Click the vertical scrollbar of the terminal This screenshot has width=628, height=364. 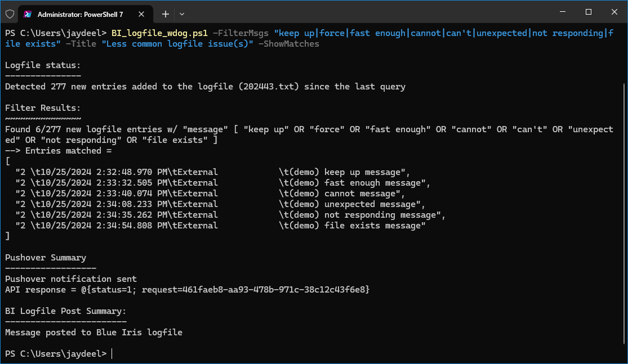coord(624,213)
